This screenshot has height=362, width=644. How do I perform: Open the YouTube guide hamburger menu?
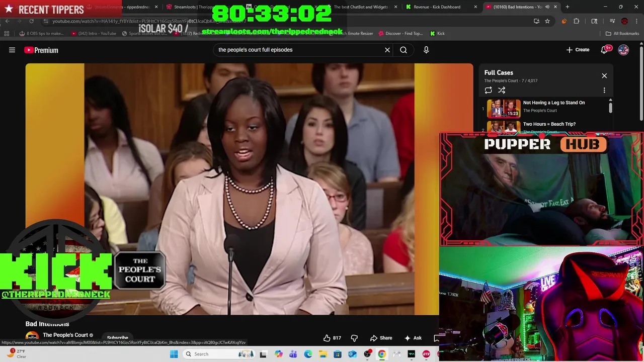[12, 50]
